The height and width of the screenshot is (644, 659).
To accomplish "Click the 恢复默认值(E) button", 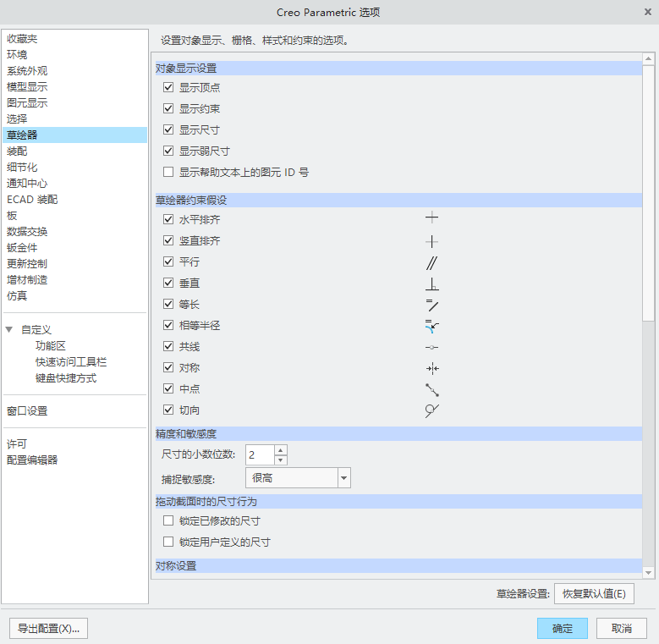I will [594, 593].
